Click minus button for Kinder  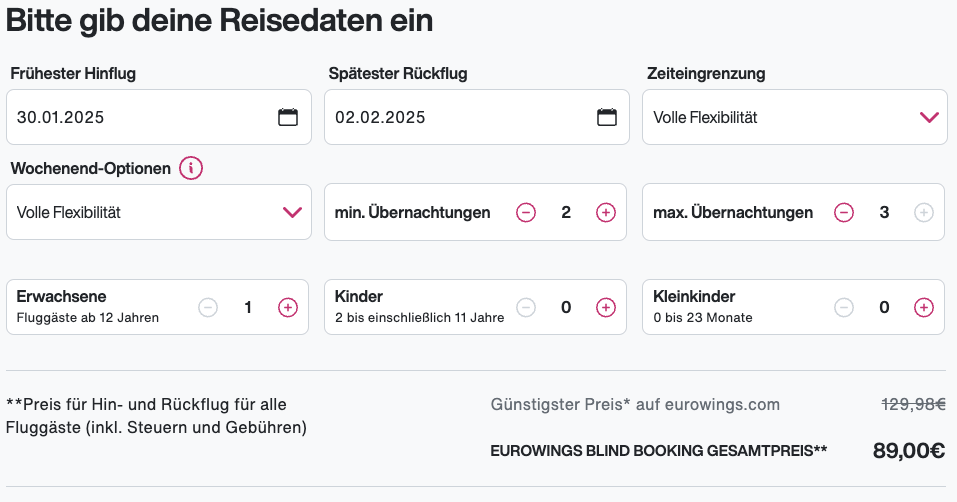(x=526, y=307)
